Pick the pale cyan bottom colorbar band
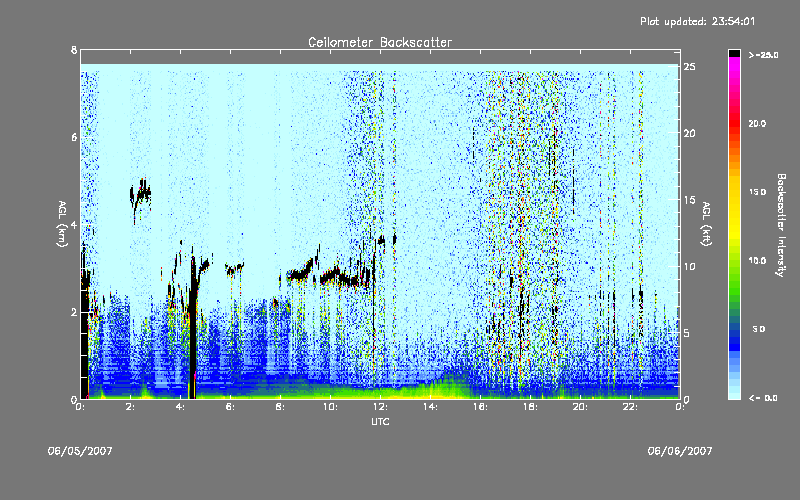This screenshot has height=500, width=800. 734,395
